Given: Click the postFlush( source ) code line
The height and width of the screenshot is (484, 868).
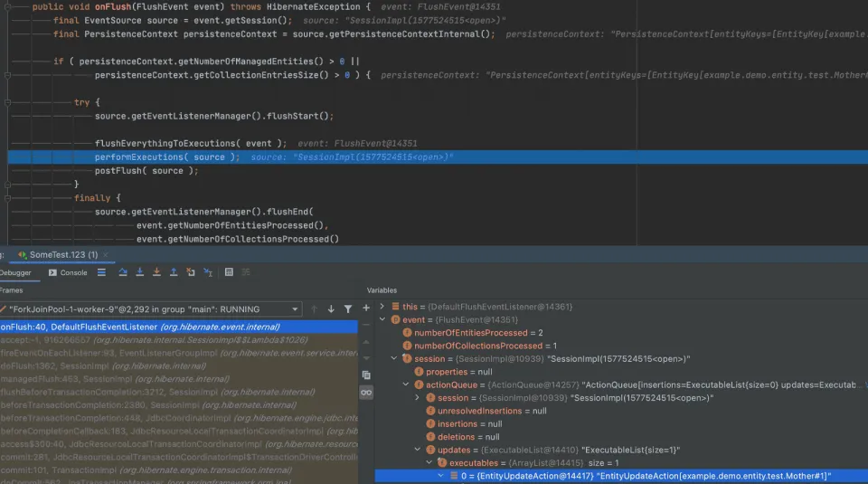Looking at the screenshot, I should point(146,171).
